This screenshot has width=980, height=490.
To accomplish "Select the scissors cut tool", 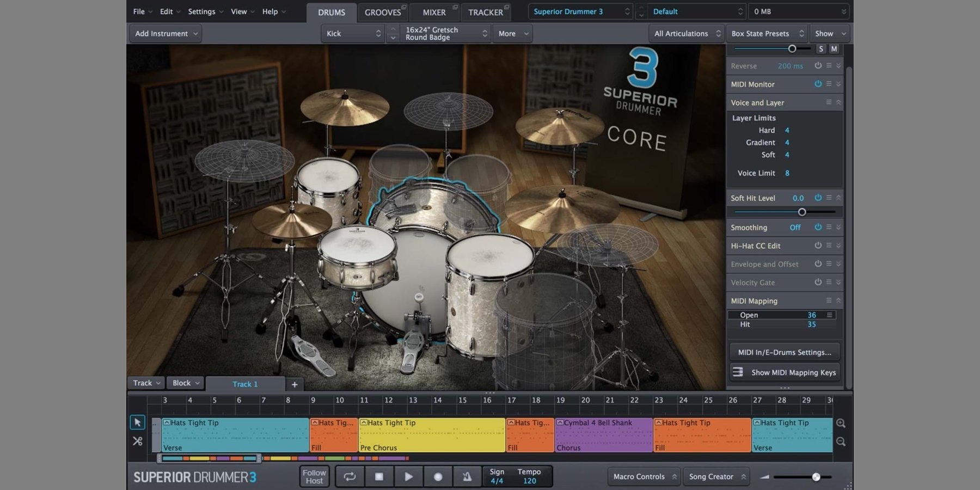I will 137,441.
